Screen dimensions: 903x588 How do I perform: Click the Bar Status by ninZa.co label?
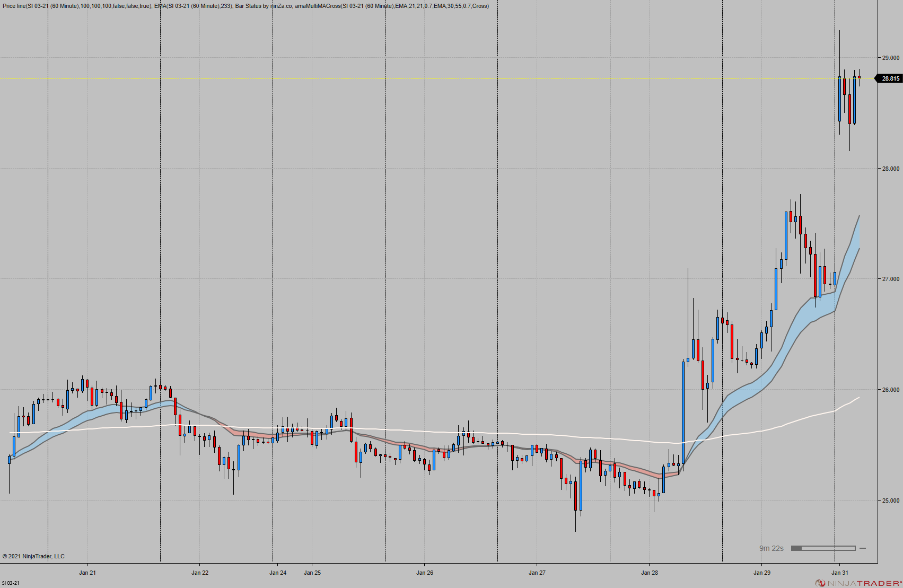coord(263,6)
